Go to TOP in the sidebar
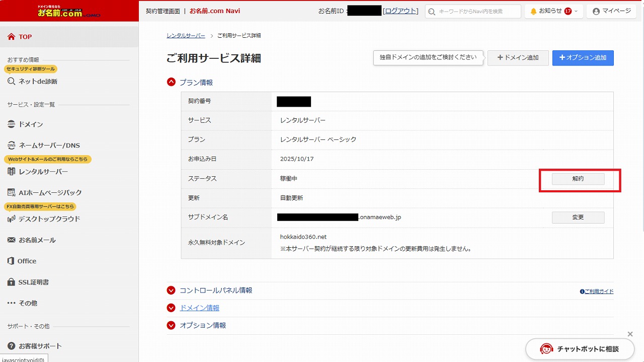This screenshot has height=362, width=644. (25, 37)
